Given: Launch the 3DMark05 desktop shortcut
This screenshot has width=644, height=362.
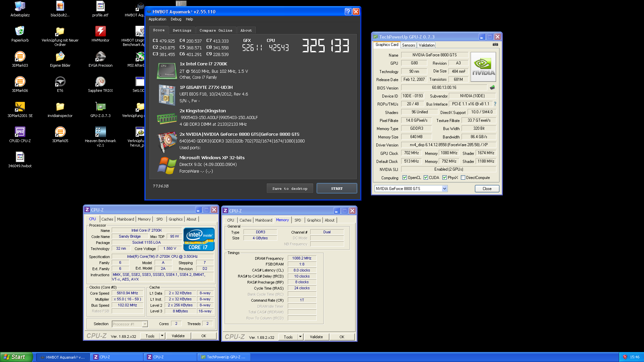Looking at the screenshot, I should (60, 135).
